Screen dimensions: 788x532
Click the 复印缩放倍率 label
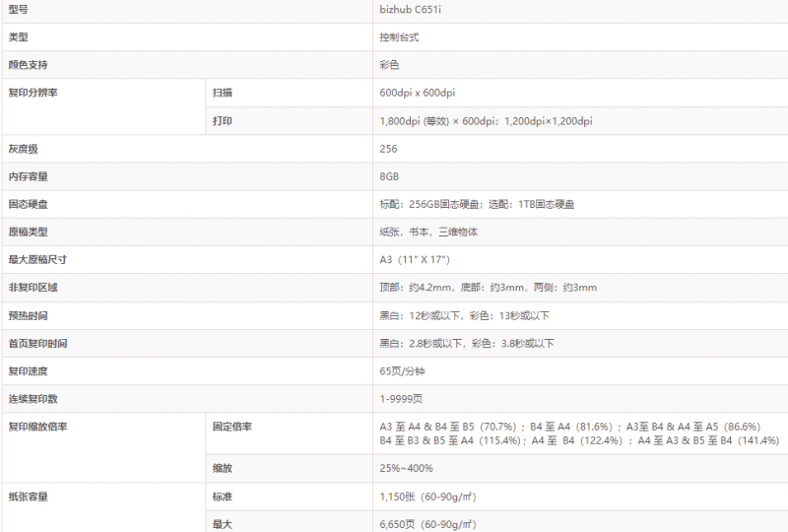pos(37,427)
